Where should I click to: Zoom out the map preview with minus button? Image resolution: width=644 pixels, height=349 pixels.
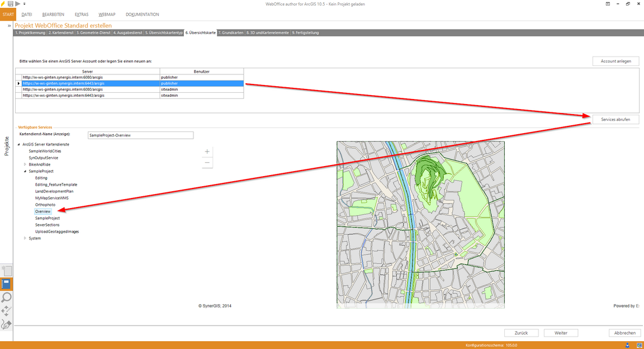[207, 163]
